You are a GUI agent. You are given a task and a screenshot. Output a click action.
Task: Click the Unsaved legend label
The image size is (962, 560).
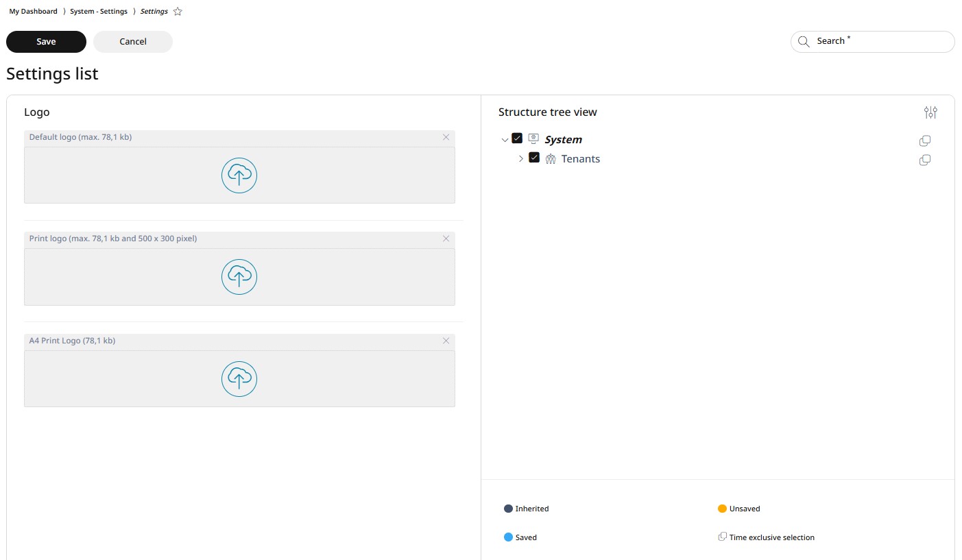[x=745, y=509]
